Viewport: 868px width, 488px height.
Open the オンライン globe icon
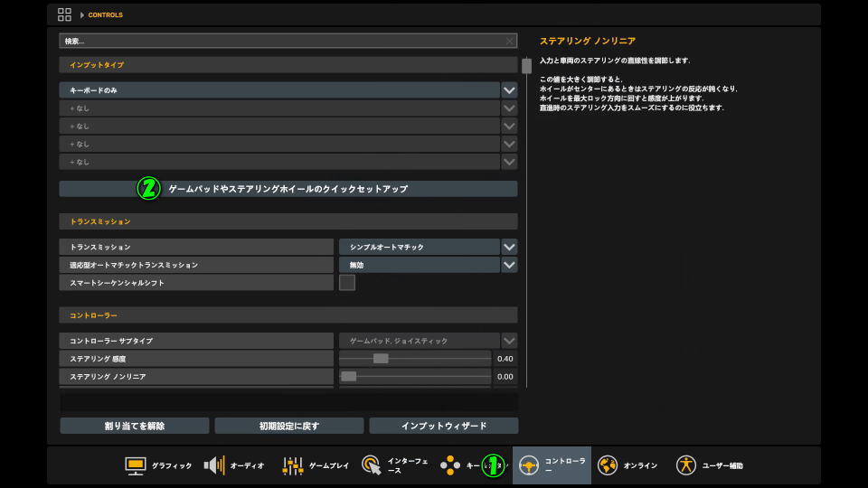[x=608, y=465]
